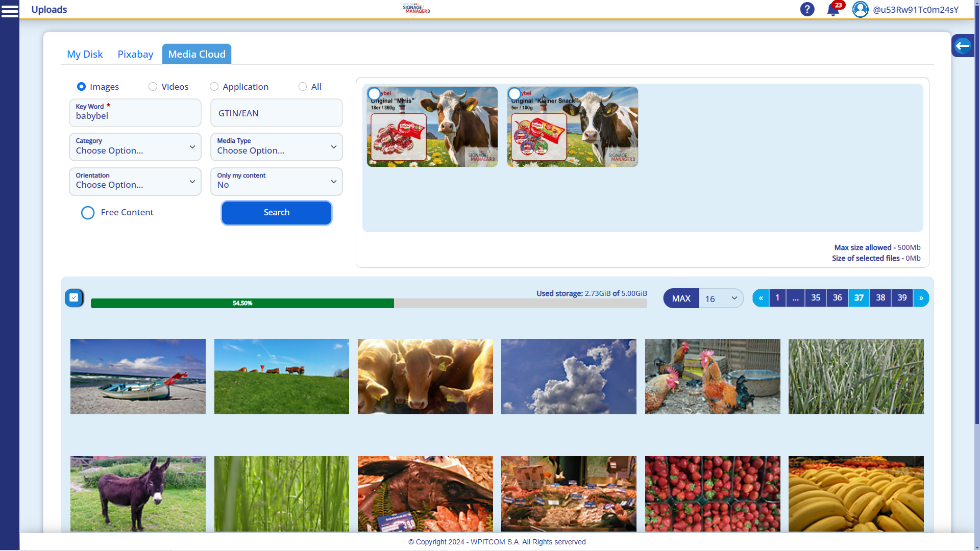Click the next-page double arrow in pagination
The height and width of the screenshot is (551, 980).
coord(921,297)
